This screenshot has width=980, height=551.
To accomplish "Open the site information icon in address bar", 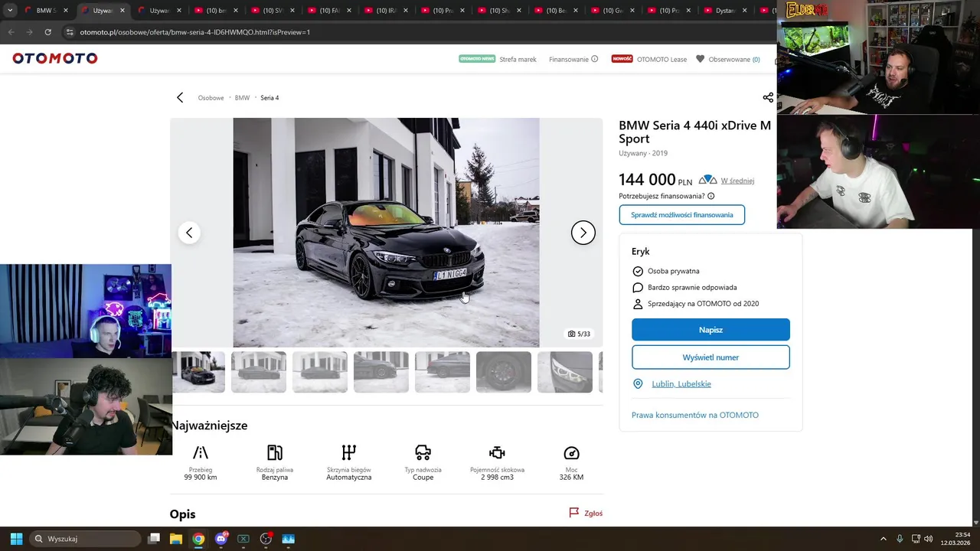I will (70, 32).
